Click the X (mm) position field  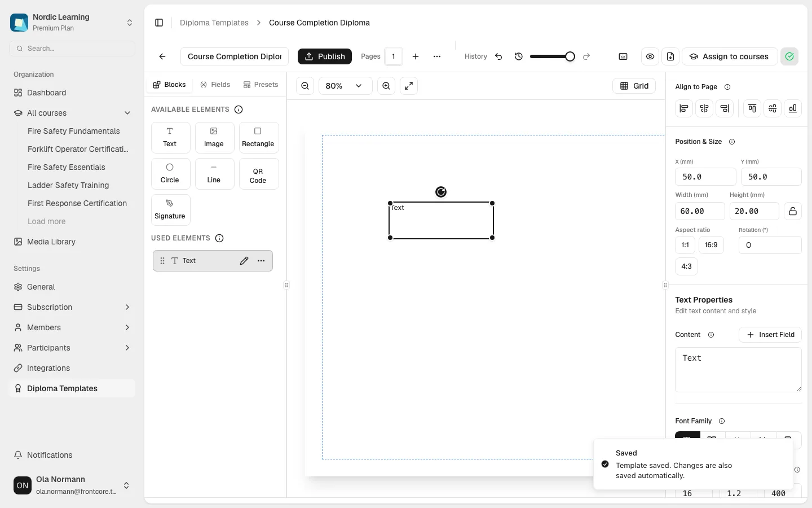coord(705,177)
